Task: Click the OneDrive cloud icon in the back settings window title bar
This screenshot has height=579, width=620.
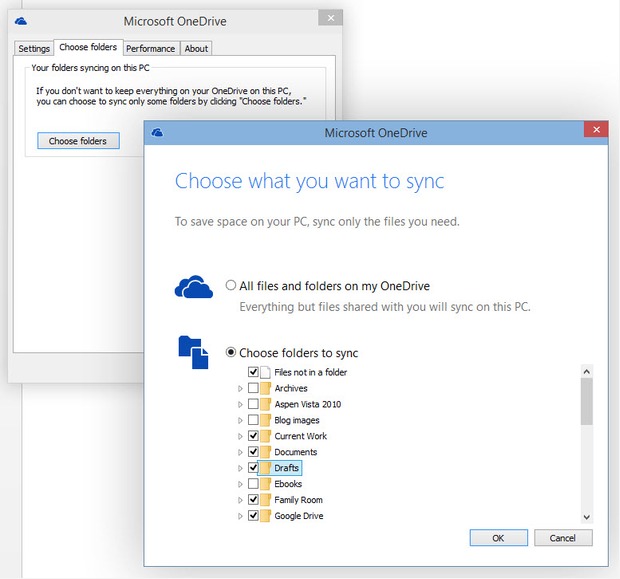Action: click(x=21, y=21)
